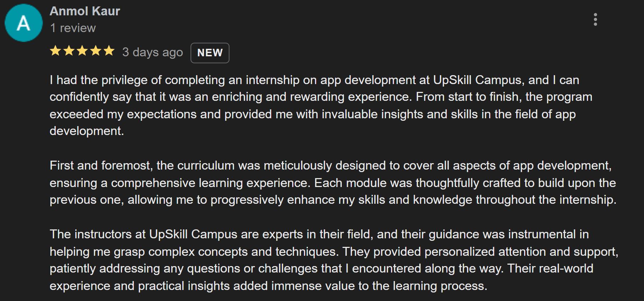This screenshot has height=301, width=644.
Task: Click the paragraph starting "First and foremost"
Action: (x=332, y=183)
